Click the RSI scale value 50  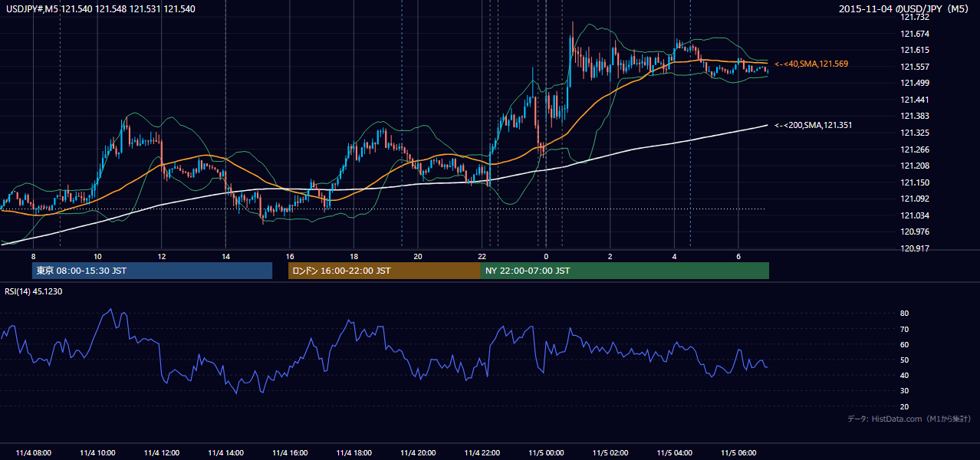(x=905, y=360)
